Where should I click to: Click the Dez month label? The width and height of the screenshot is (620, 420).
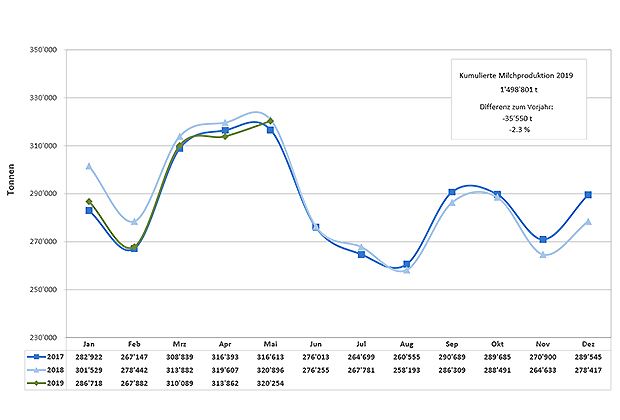click(x=588, y=342)
